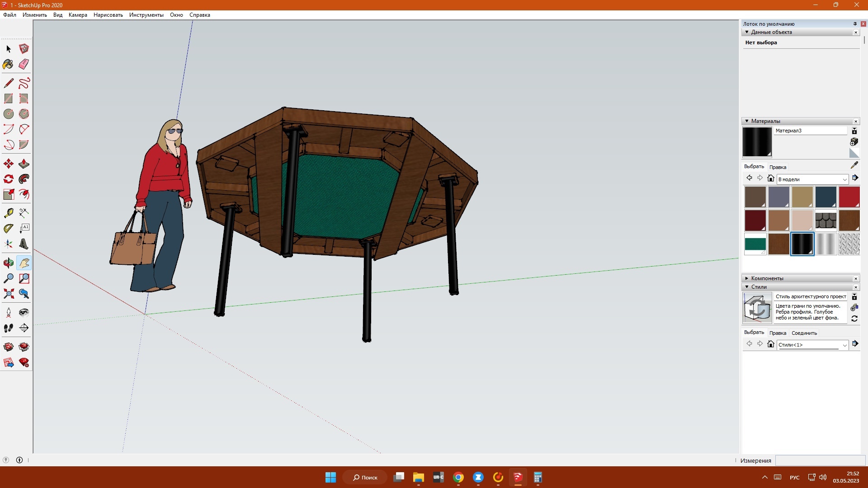Pick the Paint Bucket tool
This screenshot has width=868, height=488.
tap(9, 64)
